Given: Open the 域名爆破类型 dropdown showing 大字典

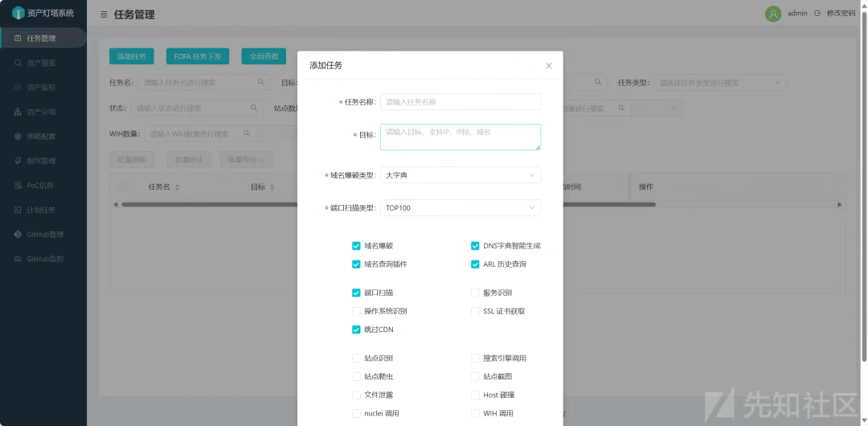Looking at the screenshot, I should [460, 175].
